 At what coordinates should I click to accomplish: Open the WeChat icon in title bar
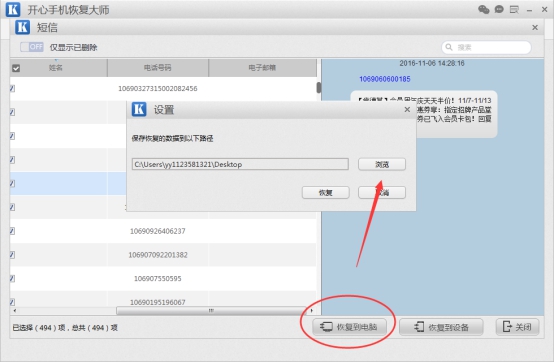coord(484,10)
